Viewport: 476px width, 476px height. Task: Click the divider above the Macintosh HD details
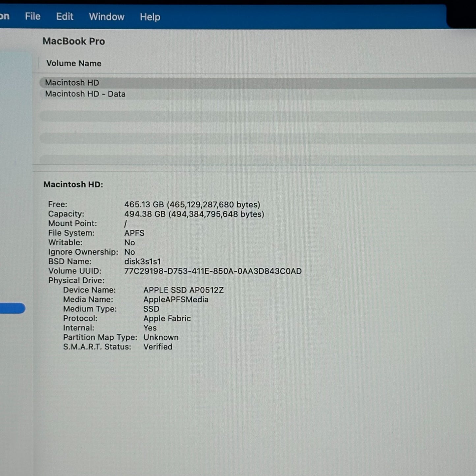pyautogui.click(x=254, y=168)
